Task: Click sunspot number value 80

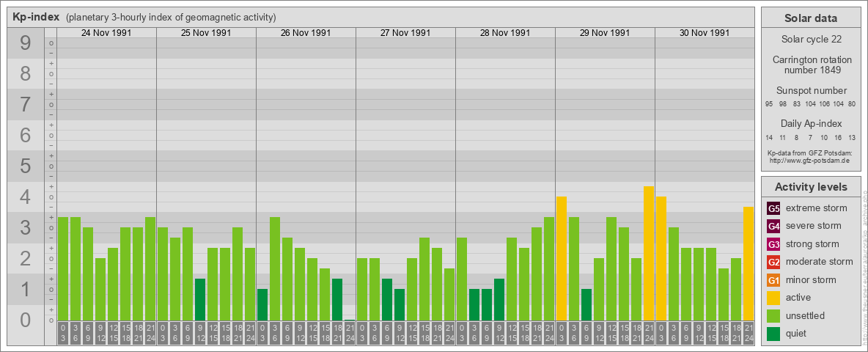Action: coord(852,105)
